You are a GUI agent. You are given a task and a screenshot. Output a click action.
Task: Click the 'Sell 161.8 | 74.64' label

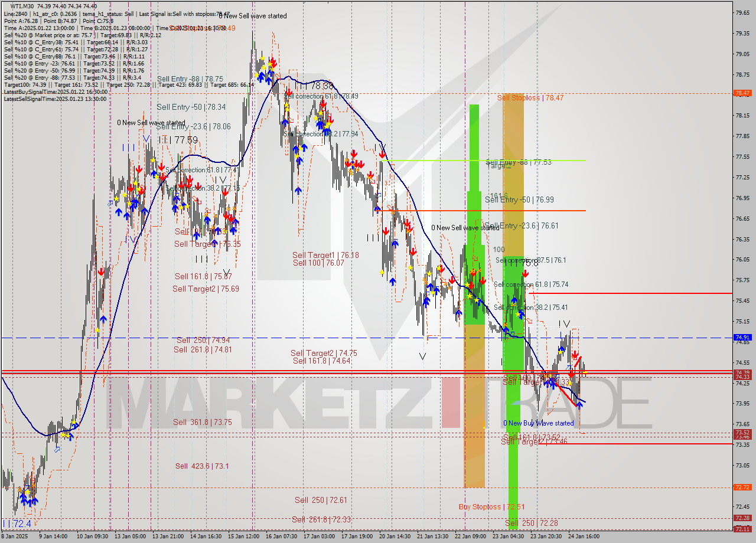click(321, 361)
